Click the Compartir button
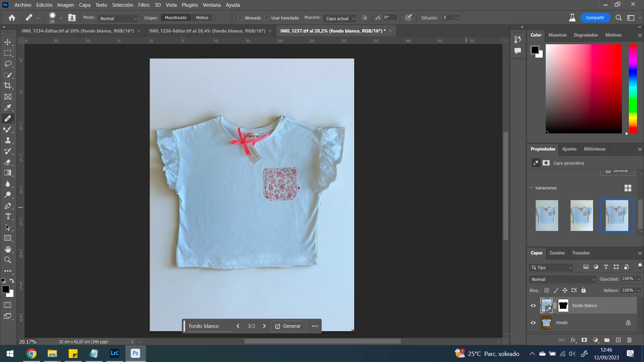Viewport: 644px width, 362px height. click(x=595, y=18)
